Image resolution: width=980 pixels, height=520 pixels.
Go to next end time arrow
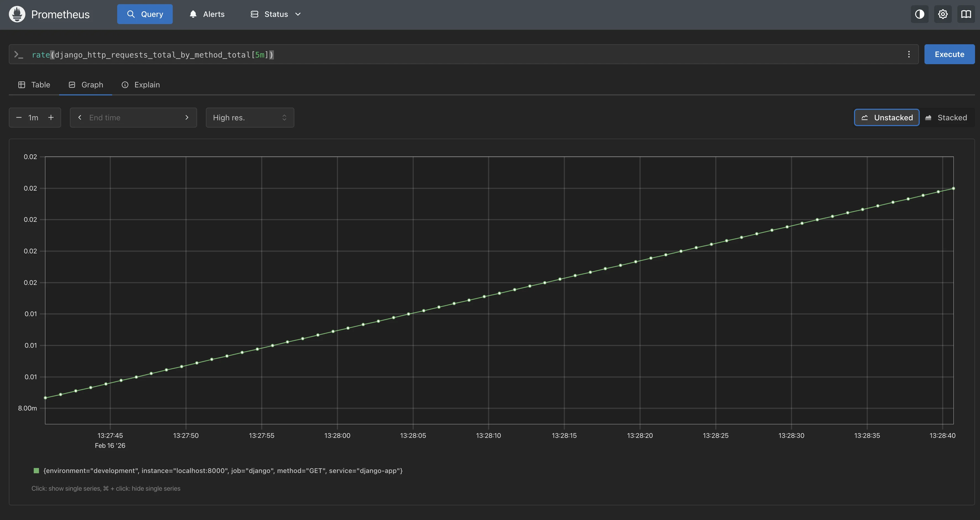(x=187, y=118)
